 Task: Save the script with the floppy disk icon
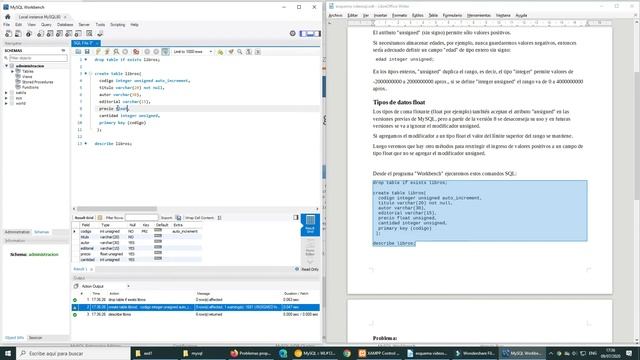point(87,52)
